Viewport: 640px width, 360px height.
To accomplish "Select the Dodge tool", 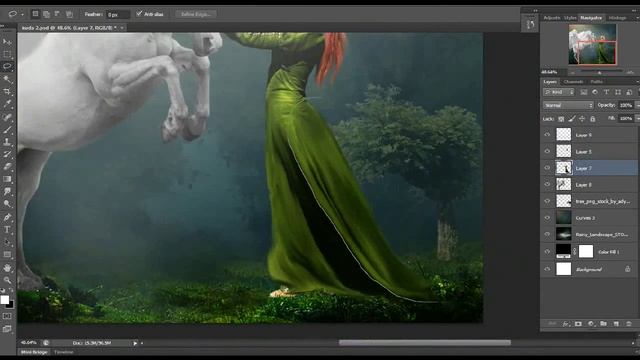I will click(x=7, y=204).
